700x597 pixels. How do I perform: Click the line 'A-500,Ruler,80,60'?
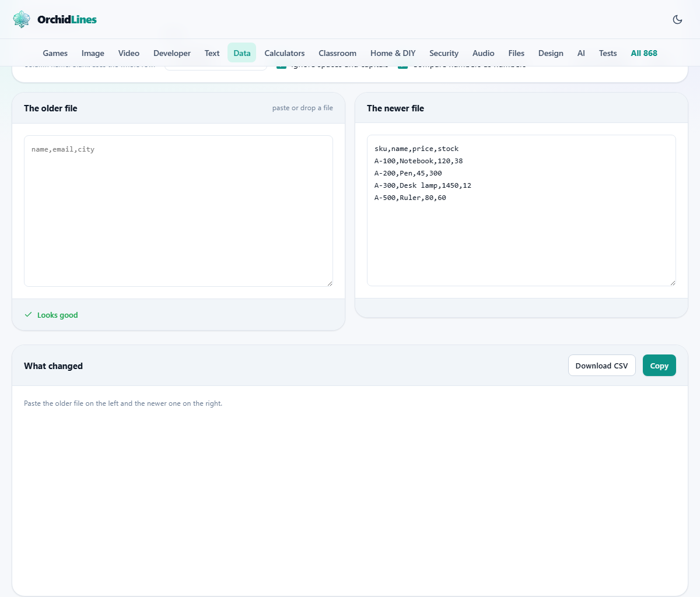[x=410, y=198]
